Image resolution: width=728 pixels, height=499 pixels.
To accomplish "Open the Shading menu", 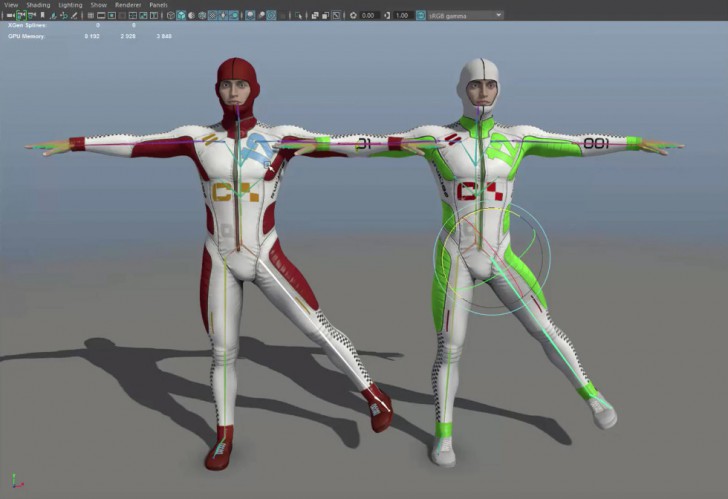I will [38, 5].
